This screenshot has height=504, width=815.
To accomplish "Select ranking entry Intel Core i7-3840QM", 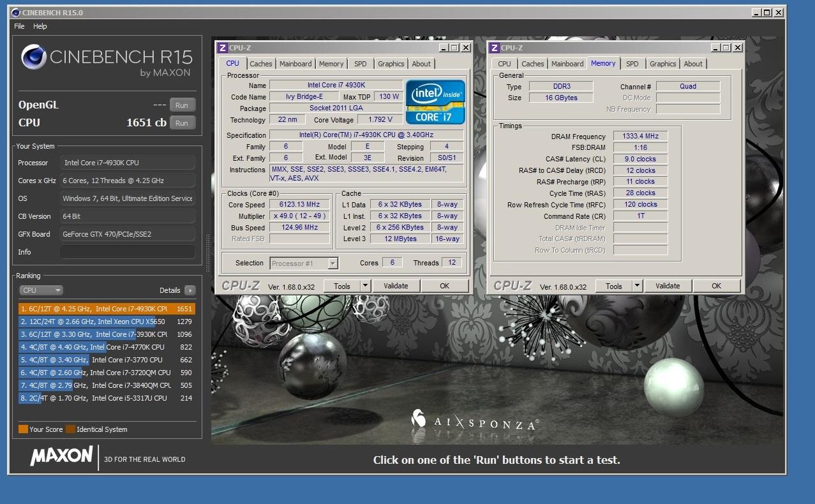I will [107, 385].
